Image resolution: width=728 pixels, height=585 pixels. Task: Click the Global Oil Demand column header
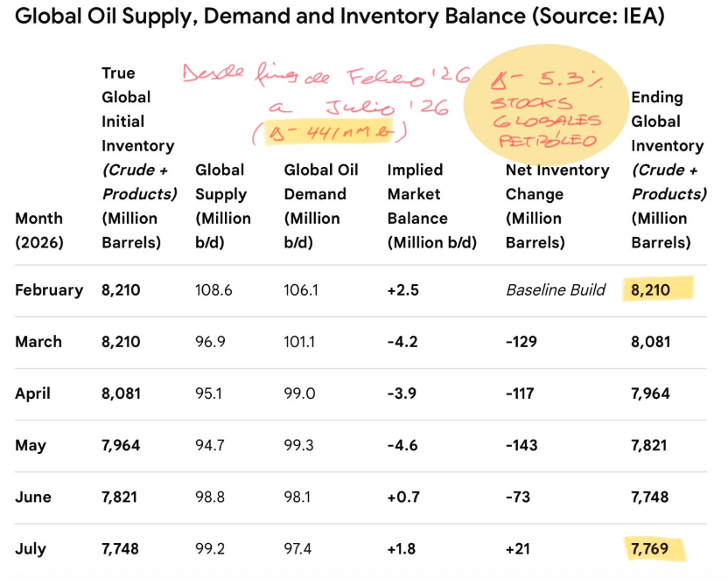click(321, 206)
